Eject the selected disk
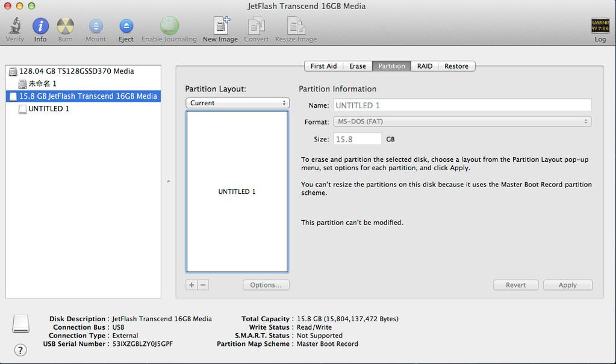This screenshot has width=616, height=364. (x=126, y=26)
